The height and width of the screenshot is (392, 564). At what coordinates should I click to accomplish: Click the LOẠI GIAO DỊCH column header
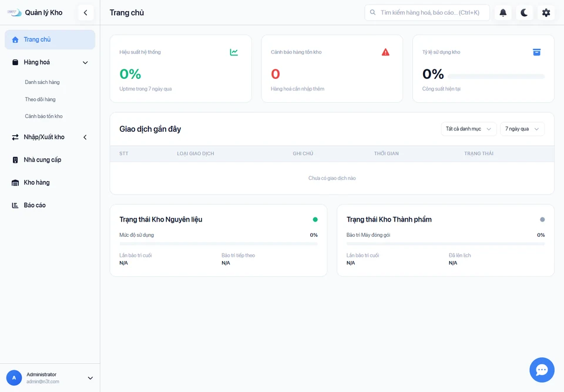(195, 153)
